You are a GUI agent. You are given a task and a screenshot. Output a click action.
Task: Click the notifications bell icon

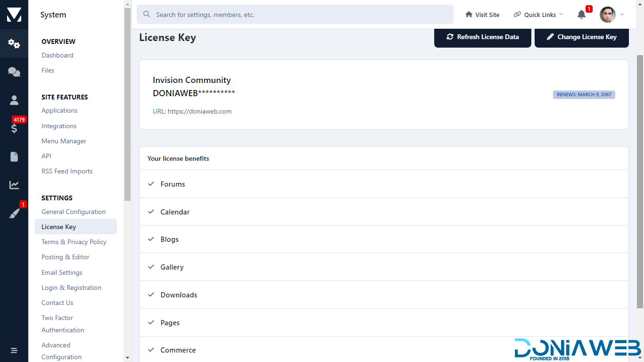(x=581, y=15)
